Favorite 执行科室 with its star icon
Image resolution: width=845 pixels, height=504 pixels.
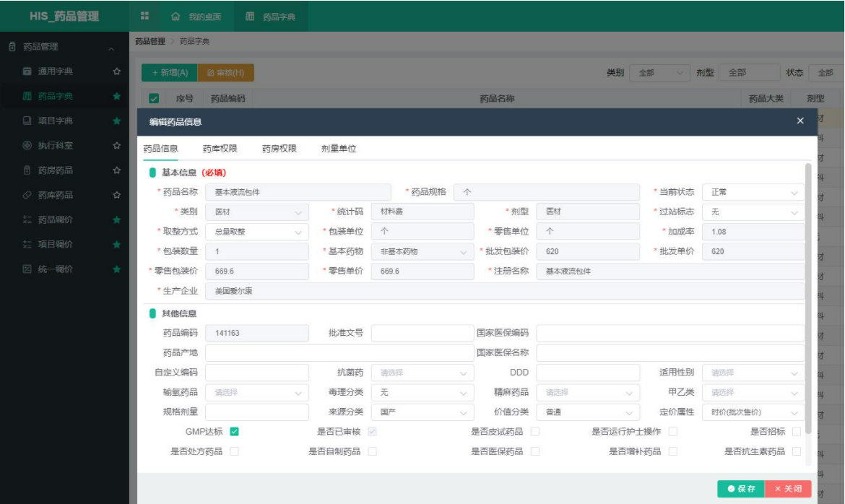tap(116, 146)
